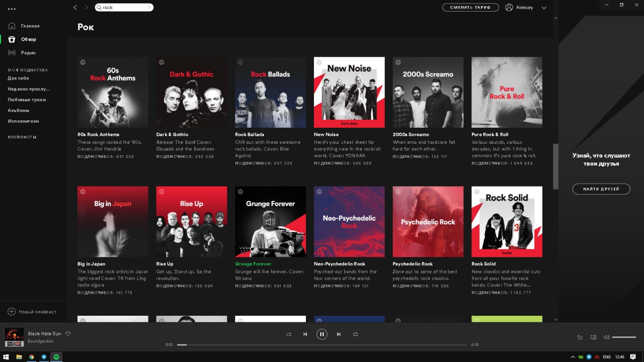Open Dark & Gothic playlist cover
This screenshot has height=362, width=644.
(x=192, y=92)
